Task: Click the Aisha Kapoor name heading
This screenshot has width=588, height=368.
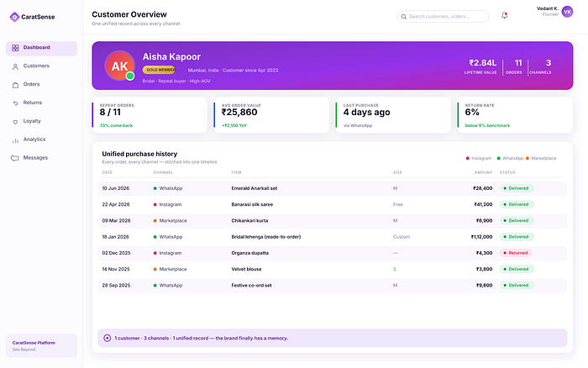Action: 171,56
